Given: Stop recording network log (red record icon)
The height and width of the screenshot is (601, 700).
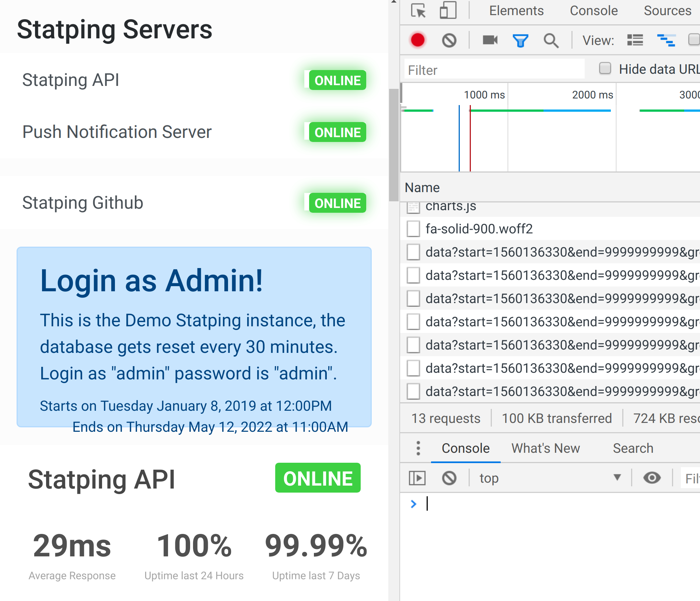Looking at the screenshot, I should (x=418, y=41).
